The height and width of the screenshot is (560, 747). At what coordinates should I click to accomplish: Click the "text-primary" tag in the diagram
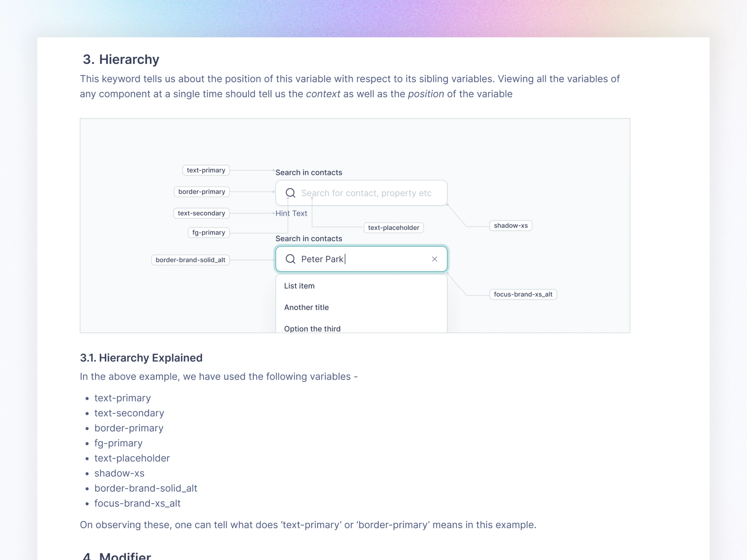coord(206,170)
